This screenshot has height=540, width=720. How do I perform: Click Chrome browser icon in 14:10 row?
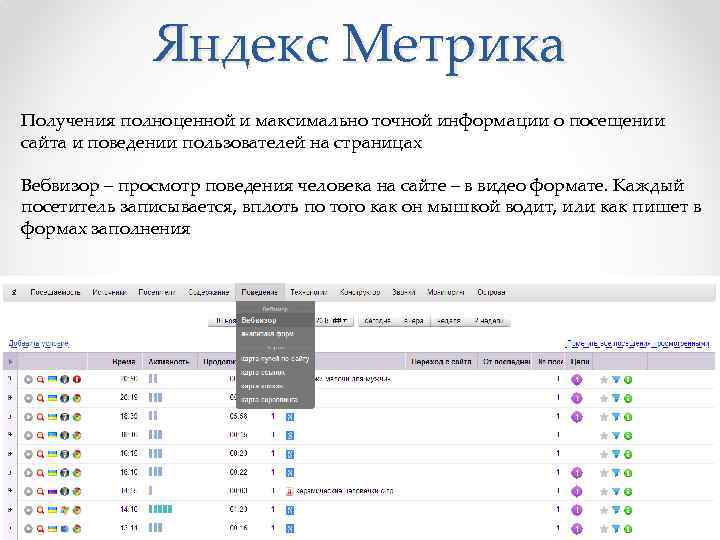click(x=77, y=510)
